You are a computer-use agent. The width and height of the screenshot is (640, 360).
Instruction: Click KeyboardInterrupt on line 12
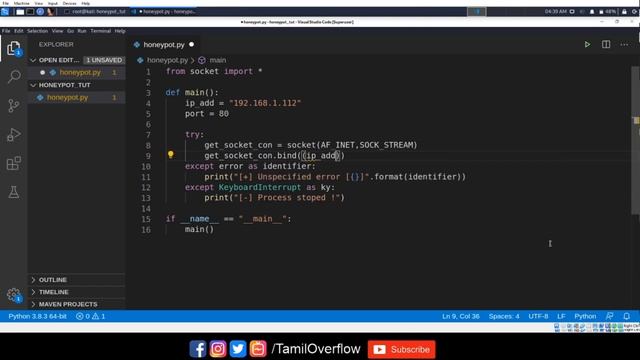260,187
